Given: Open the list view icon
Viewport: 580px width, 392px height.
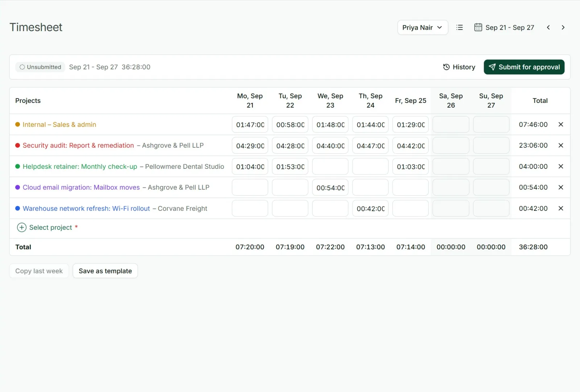Looking at the screenshot, I should [459, 28].
